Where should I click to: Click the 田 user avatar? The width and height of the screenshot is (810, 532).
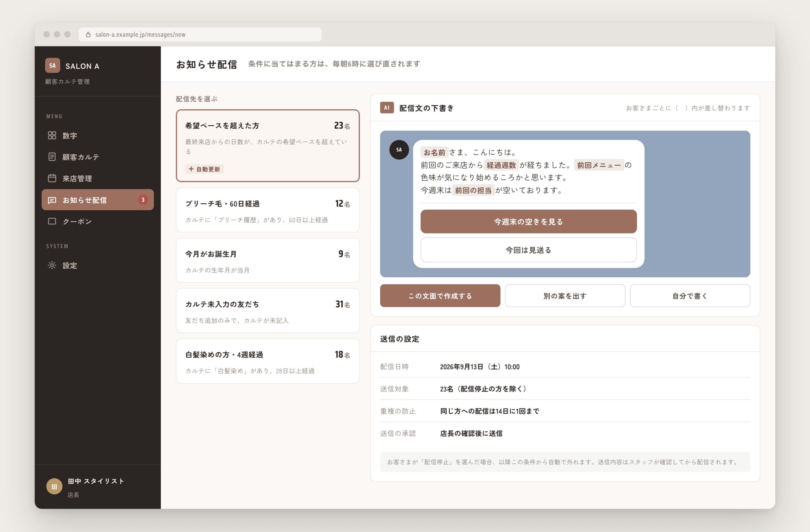pos(54,486)
